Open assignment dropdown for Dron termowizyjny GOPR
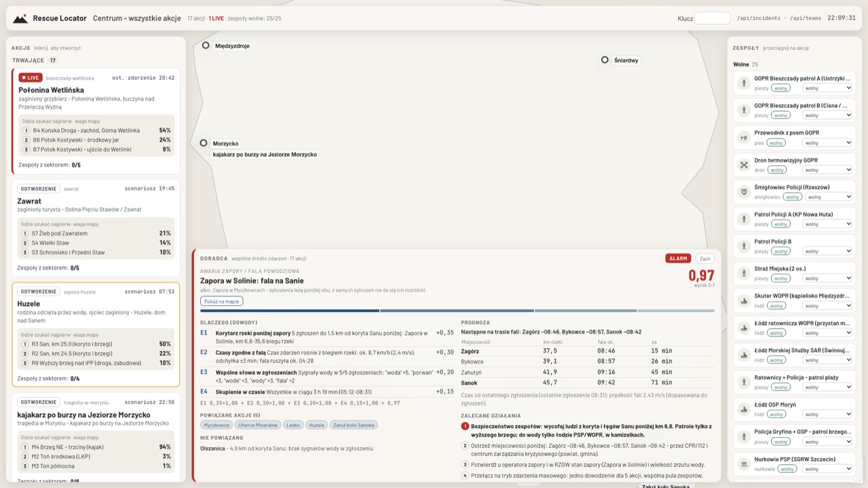Viewport: 868px width, 488px height. 827,170
